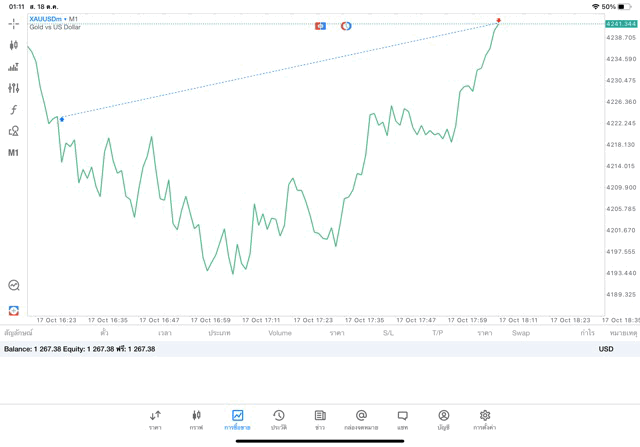Open the mailbox tab (กล่องจดหมาย)
This screenshot has height=447, width=640.
coord(361,419)
